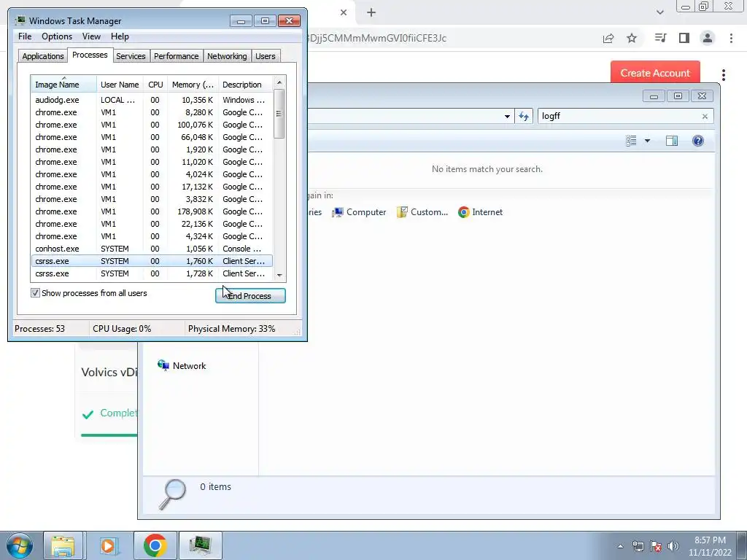Launch Windows Media Player from taskbar
The image size is (747, 560).
click(109, 545)
